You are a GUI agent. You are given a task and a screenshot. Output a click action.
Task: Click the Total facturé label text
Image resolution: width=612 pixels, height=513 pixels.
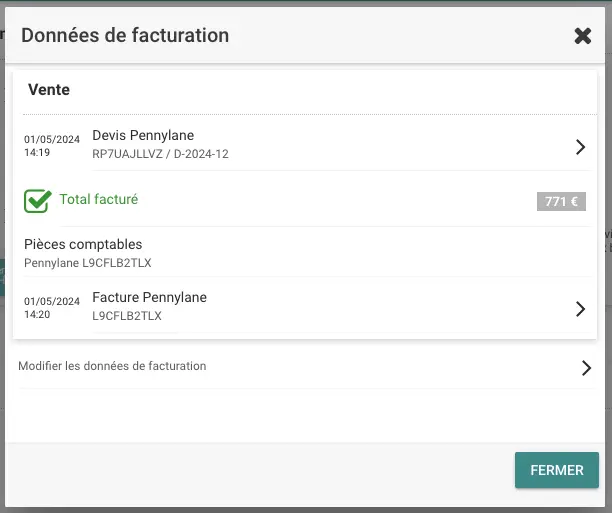click(x=99, y=199)
